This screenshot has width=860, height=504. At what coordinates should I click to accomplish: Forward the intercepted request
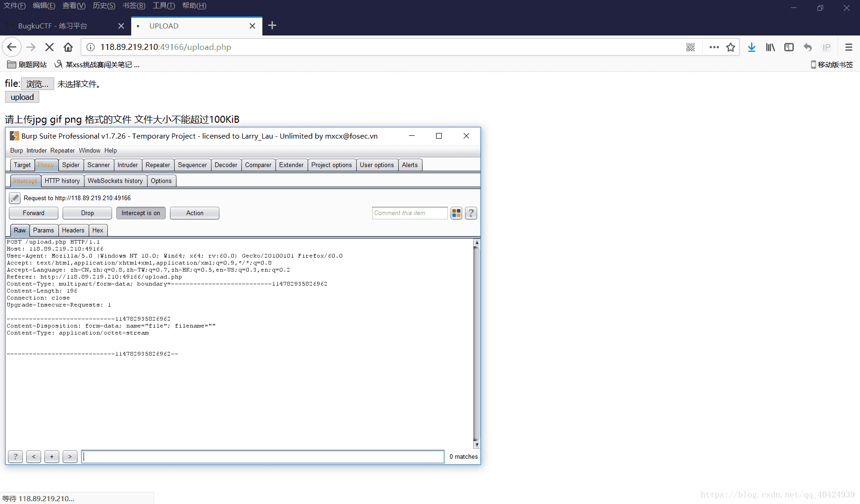click(34, 213)
